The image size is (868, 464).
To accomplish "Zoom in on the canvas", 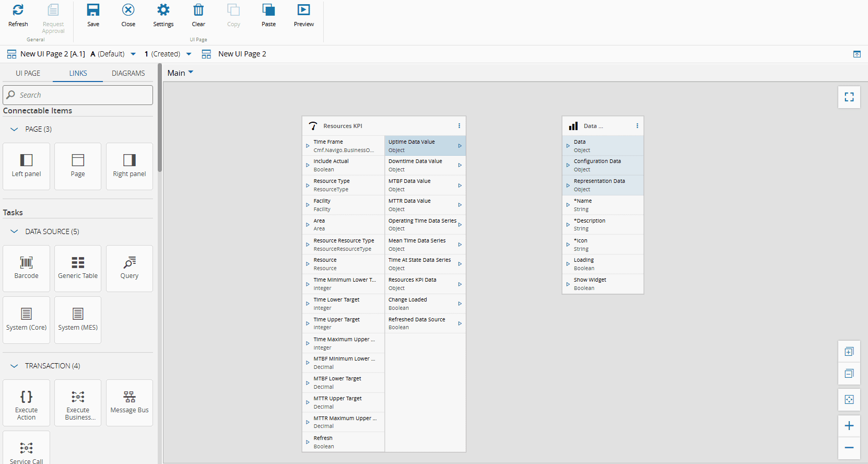I will (x=849, y=426).
